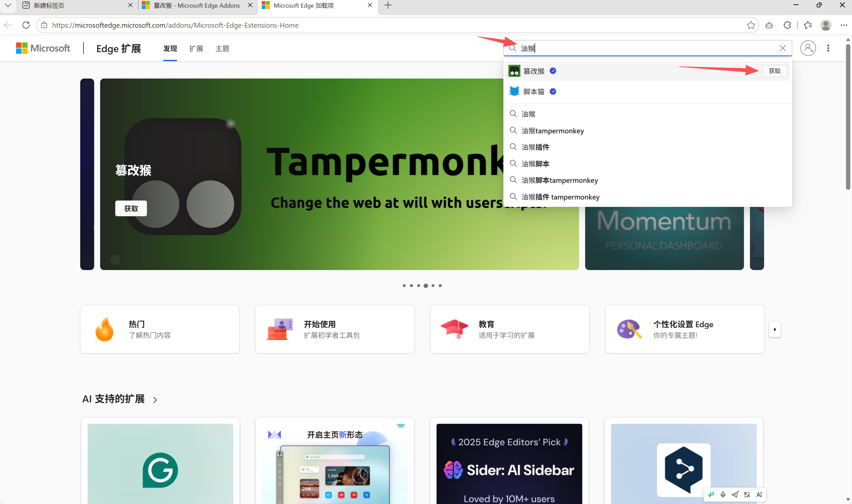Open the 教育 category card
This screenshot has width=852, height=504.
point(509,329)
